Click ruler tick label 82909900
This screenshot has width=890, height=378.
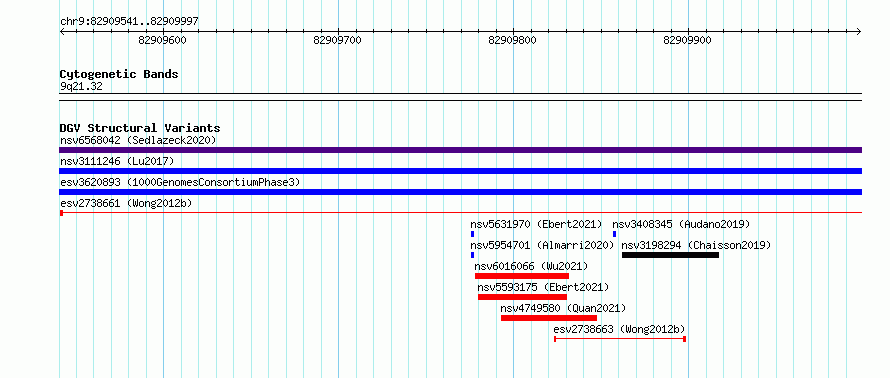point(687,41)
